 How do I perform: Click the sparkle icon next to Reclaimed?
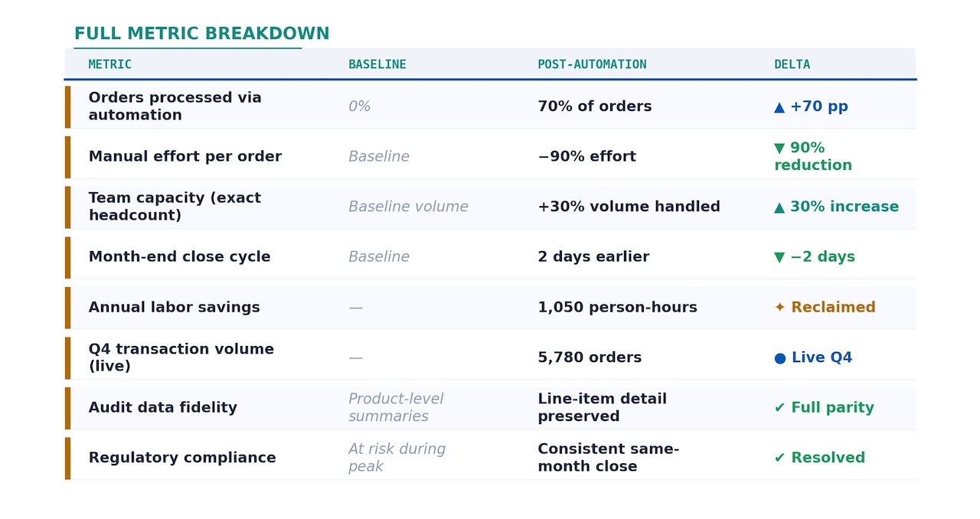click(x=779, y=308)
